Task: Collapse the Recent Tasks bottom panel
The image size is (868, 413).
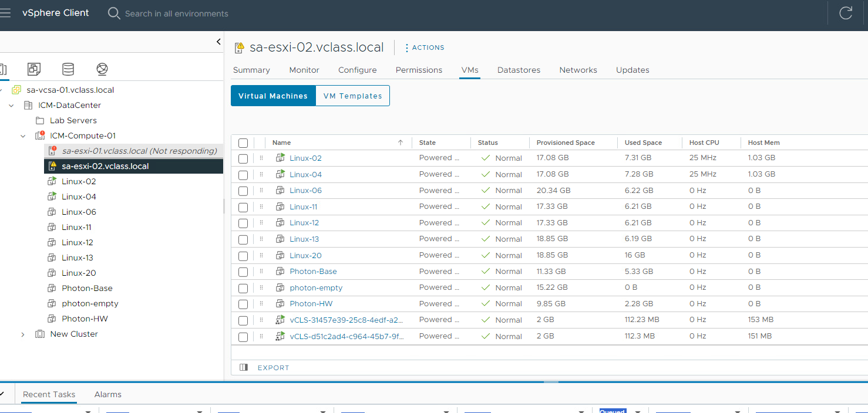Action: tap(2, 394)
